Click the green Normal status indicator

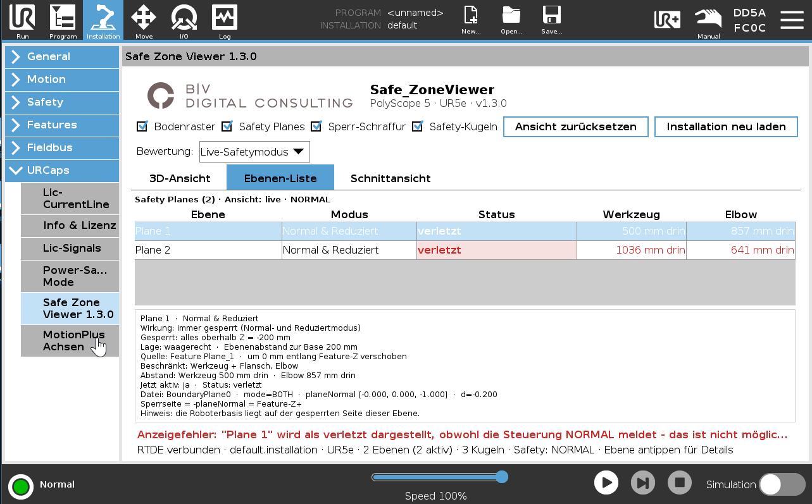pos(20,486)
